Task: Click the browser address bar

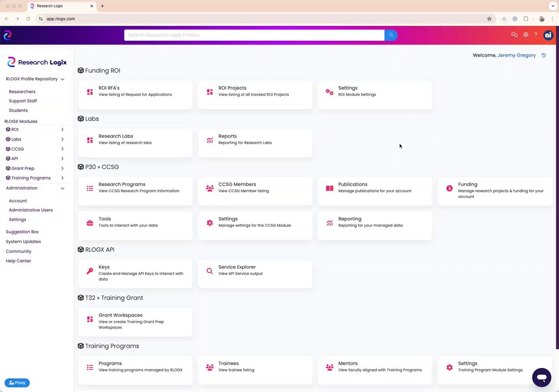Action: click(x=264, y=19)
